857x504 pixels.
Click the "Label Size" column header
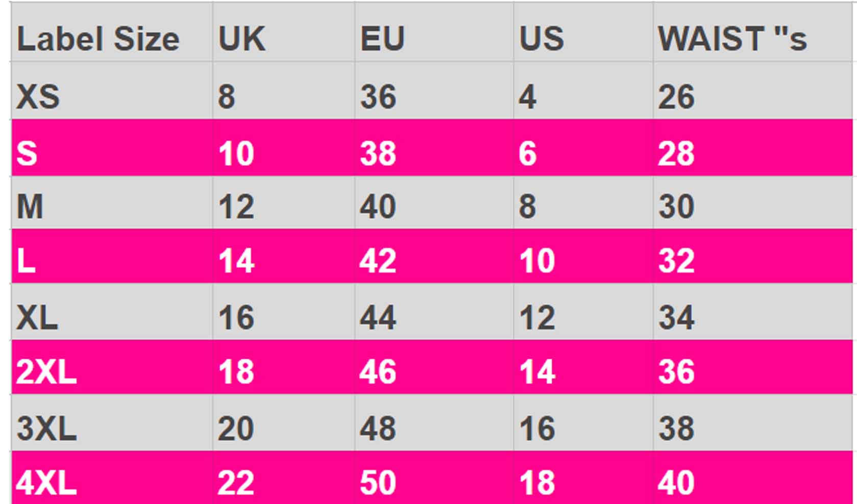98,39
